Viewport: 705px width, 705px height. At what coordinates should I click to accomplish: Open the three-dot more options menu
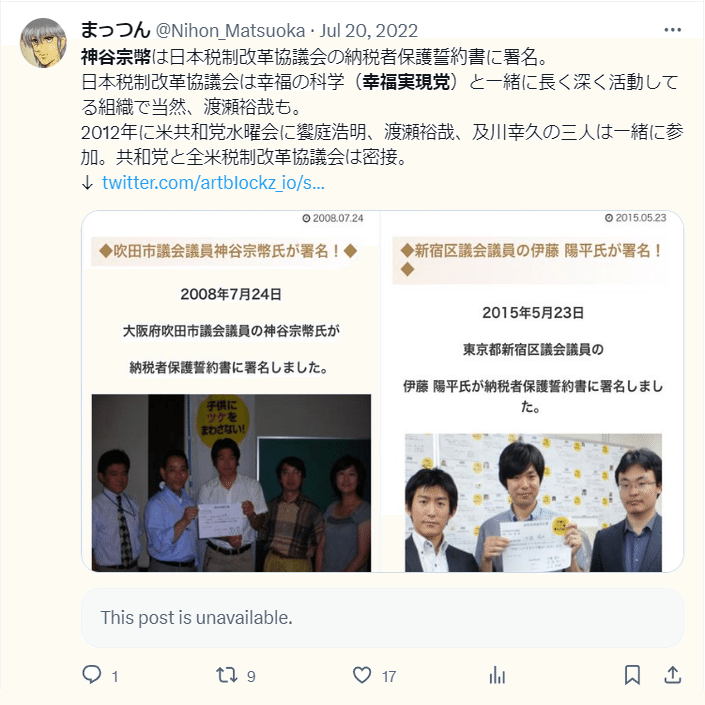[672, 30]
